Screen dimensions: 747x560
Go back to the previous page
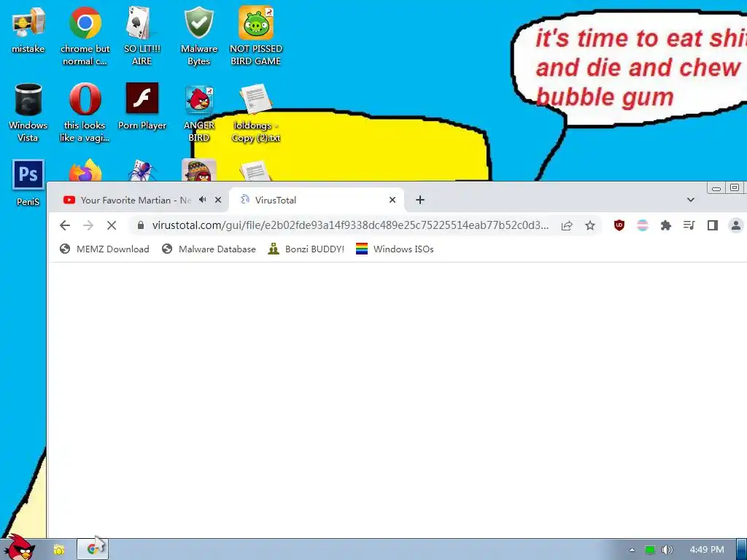pos(65,225)
